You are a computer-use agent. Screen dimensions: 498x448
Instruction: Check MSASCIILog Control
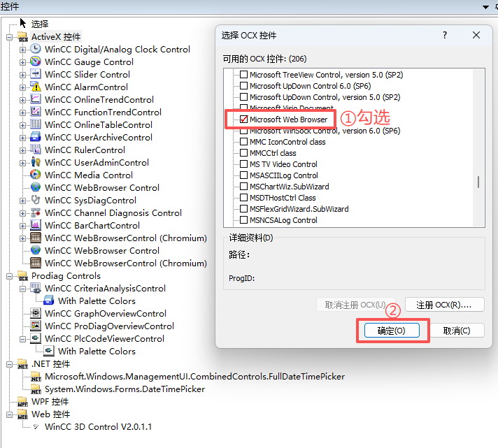(x=243, y=175)
